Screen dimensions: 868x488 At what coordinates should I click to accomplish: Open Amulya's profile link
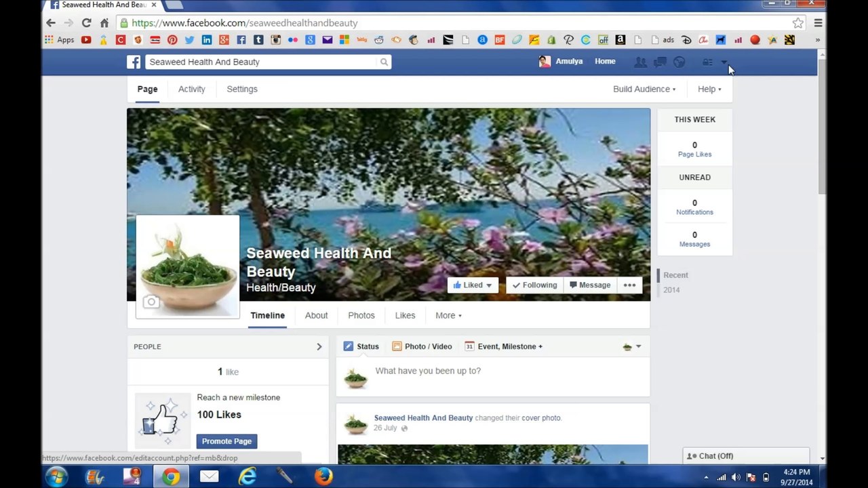pos(561,61)
